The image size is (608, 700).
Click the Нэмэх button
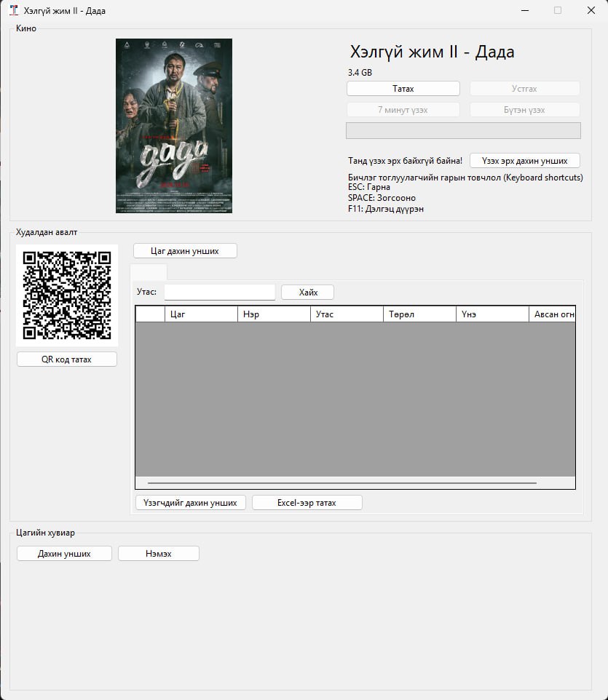(158, 554)
